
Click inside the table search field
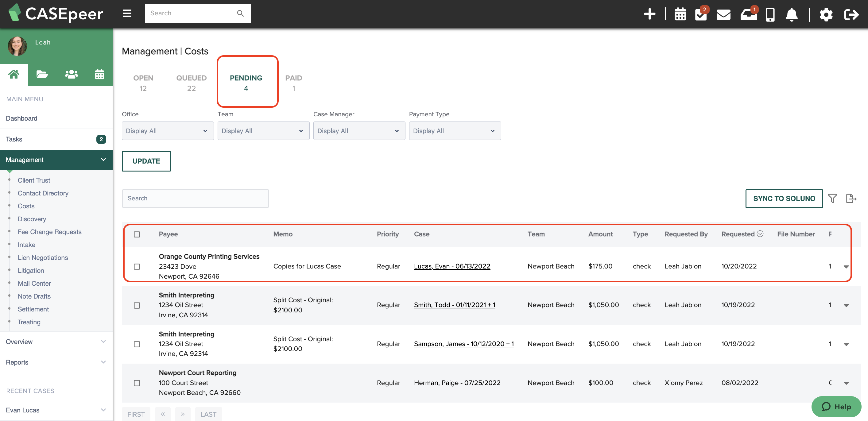click(196, 198)
